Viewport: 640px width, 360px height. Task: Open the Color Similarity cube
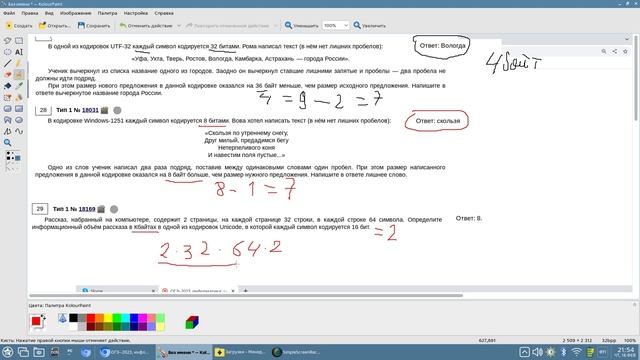(x=192, y=322)
